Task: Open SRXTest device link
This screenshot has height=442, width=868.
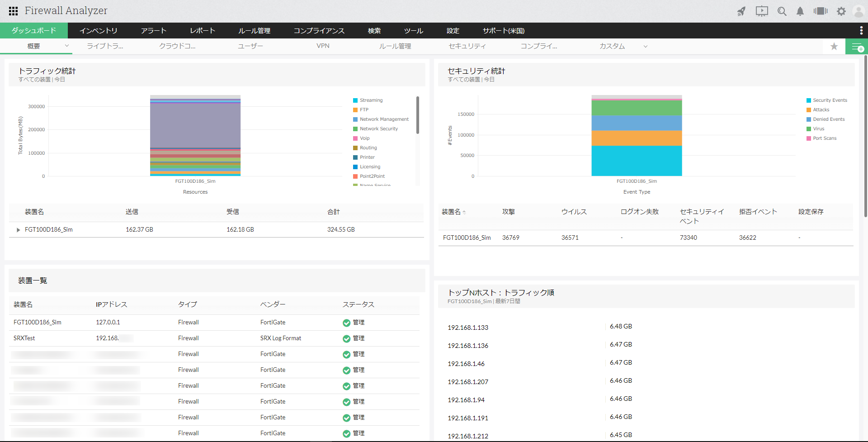Action: point(24,338)
